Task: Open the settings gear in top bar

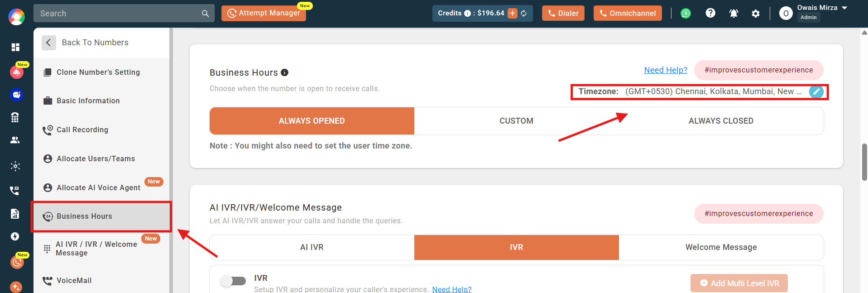Action: click(756, 14)
